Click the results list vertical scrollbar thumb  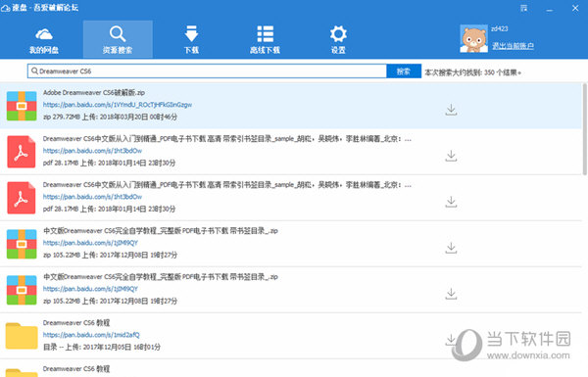pyautogui.click(x=584, y=129)
